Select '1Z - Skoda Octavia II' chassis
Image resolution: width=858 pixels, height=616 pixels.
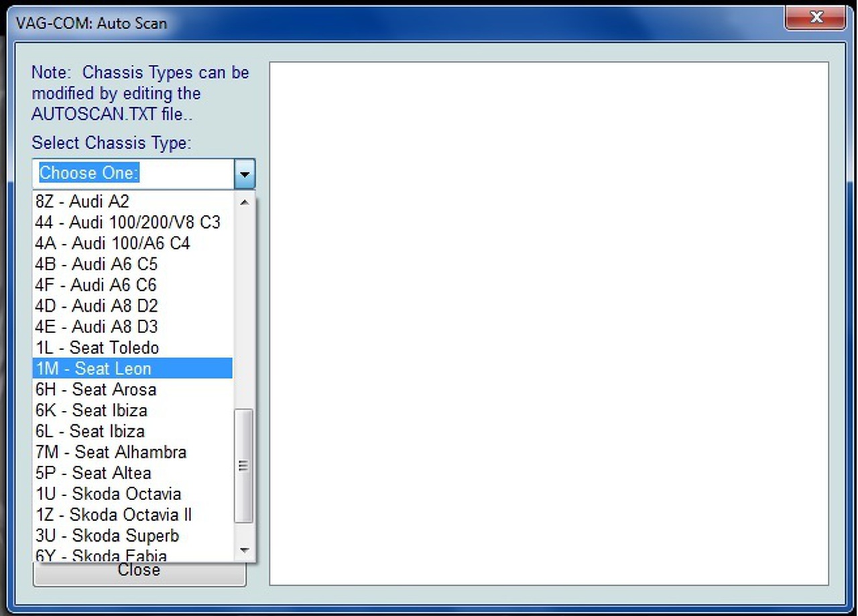[x=133, y=514]
